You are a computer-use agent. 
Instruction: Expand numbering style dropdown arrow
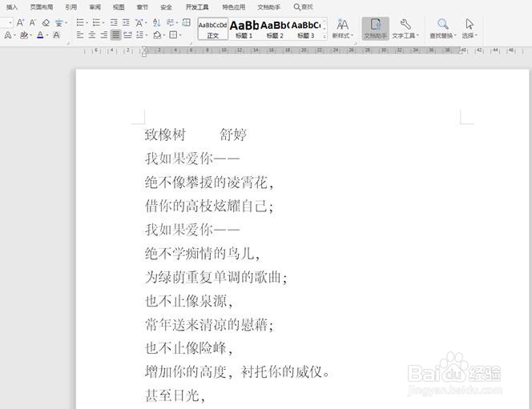tap(103, 23)
